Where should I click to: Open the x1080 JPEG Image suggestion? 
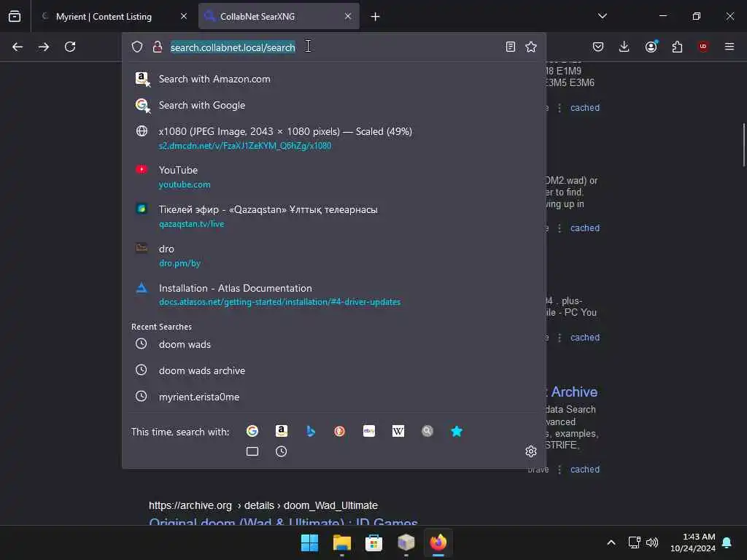334,138
